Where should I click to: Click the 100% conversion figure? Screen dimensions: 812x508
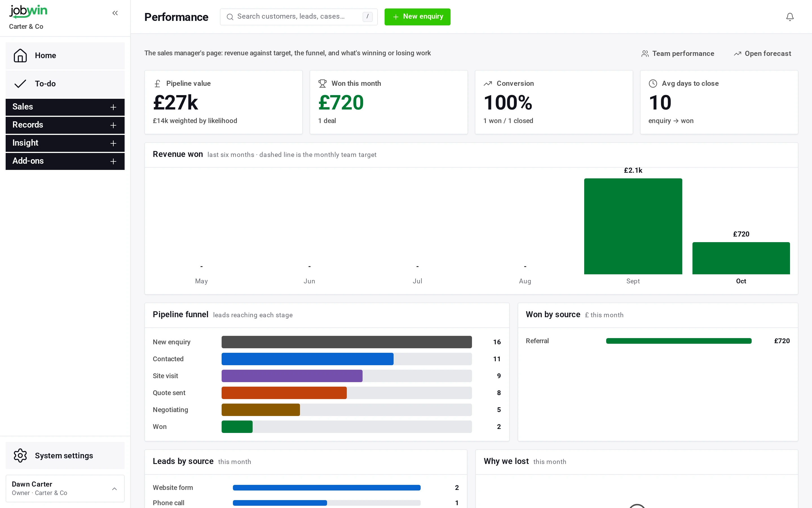coord(508,102)
